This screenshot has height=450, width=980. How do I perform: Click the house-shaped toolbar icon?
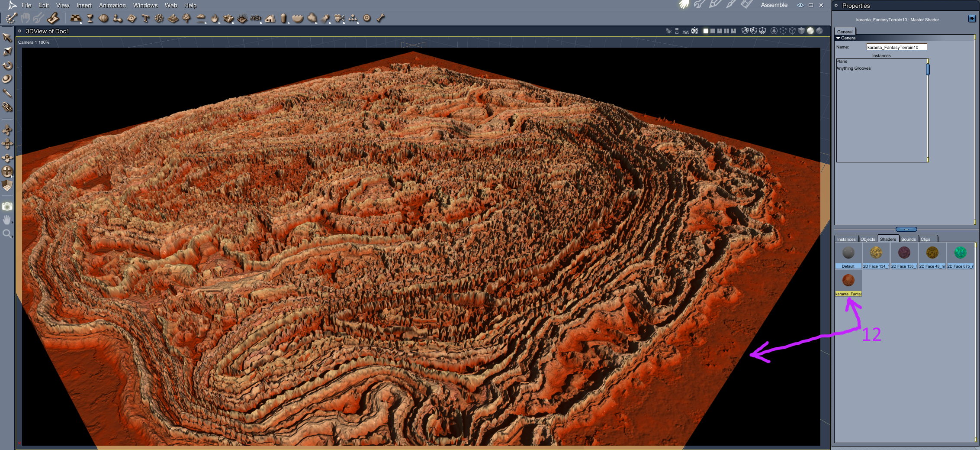(x=270, y=18)
